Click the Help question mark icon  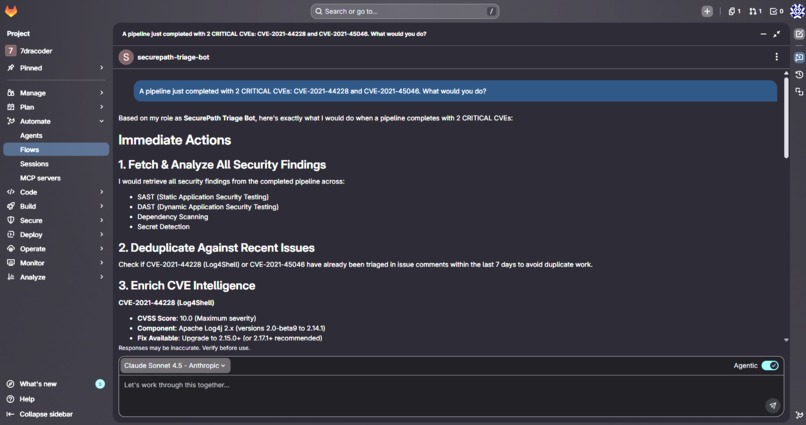pyautogui.click(x=10, y=399)
